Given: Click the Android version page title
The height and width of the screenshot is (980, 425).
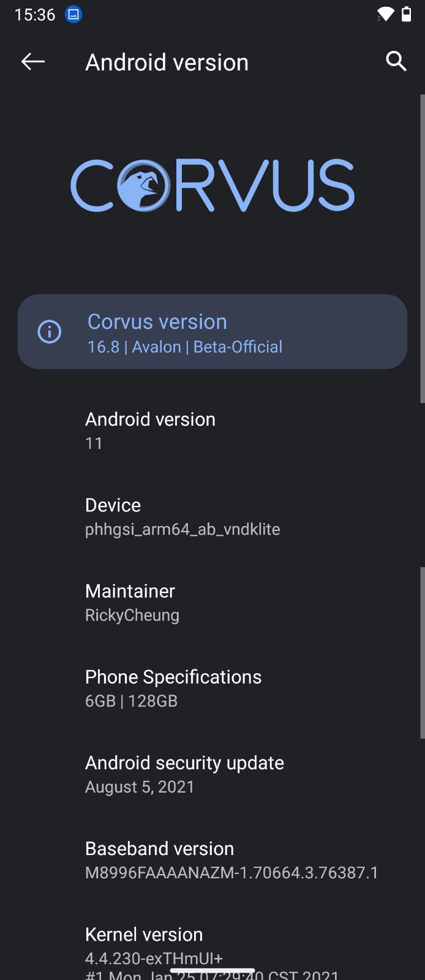Looking at the screenshot, I should click(167, 62).
